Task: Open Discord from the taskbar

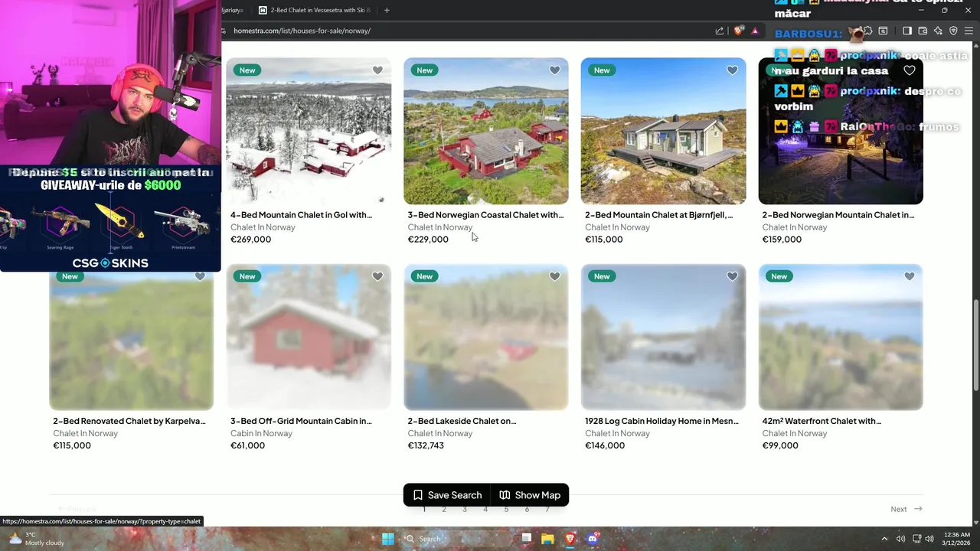Action: point(592,539)
